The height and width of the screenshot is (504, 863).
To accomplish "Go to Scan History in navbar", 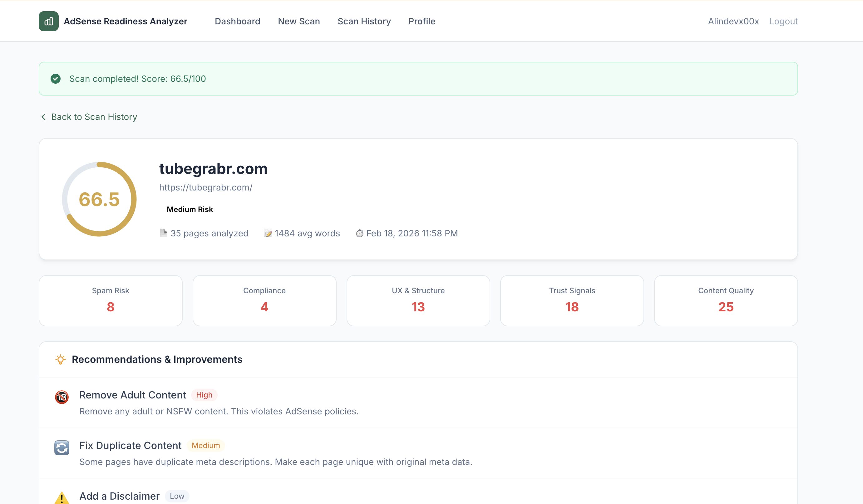I will [x=364, y=21].
